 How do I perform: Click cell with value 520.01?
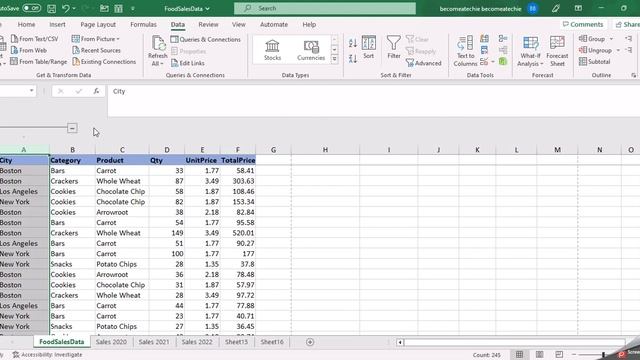tap(238, 233)
